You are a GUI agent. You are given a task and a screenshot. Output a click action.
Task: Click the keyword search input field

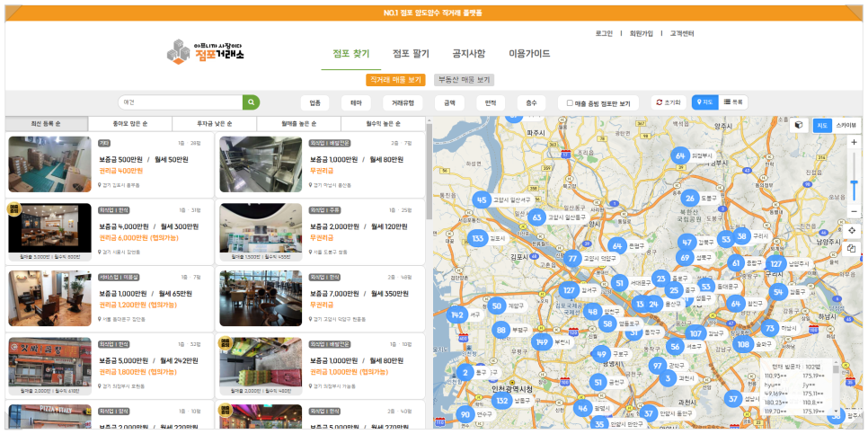pyautogui.click(x=181, y=102)
